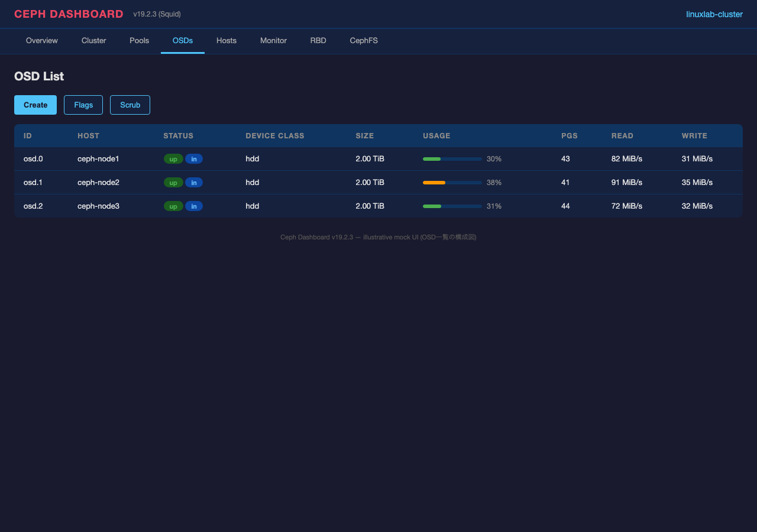The width and height of the screenshot is (757, 532).
Task: Click host ceph-node1
Action: [98, 159]
